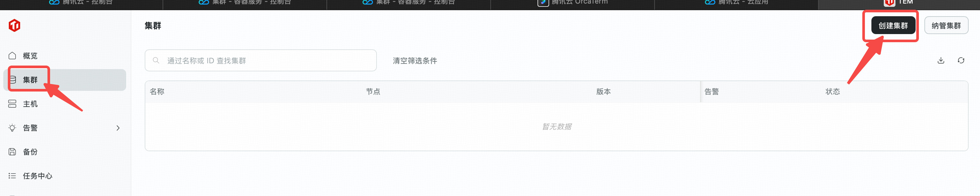Select the 主机 hosts server icon

pos(12,104)
